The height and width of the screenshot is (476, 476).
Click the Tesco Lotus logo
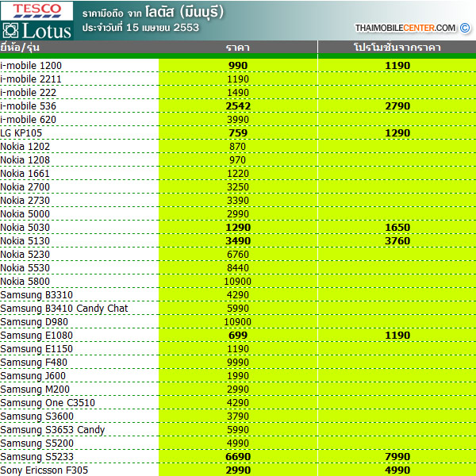coord(36,21)
